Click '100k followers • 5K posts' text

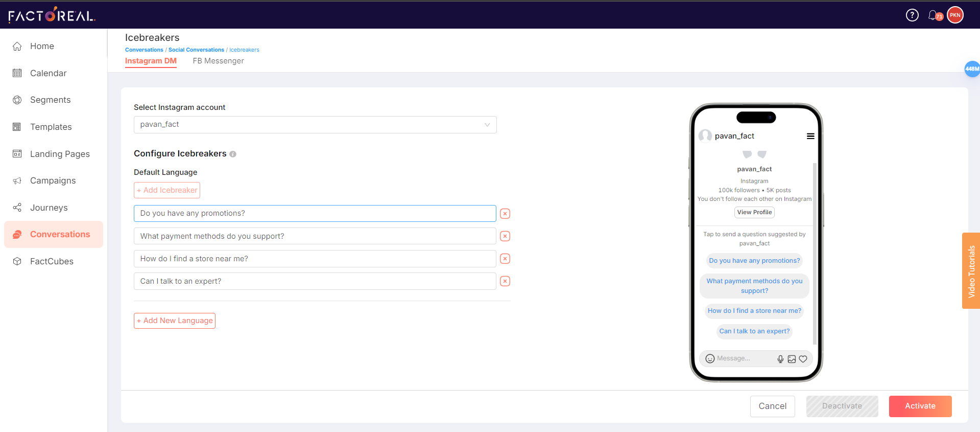[x=754, y=190]
